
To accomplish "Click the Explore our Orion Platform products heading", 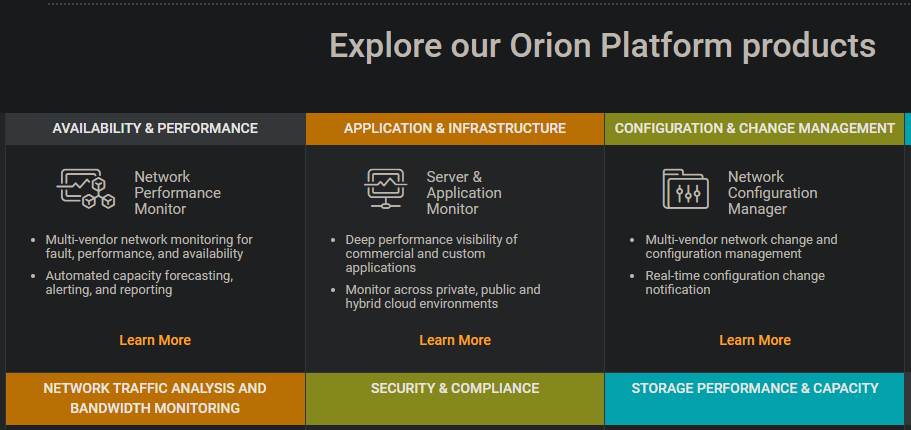I will tap(602, 45).
